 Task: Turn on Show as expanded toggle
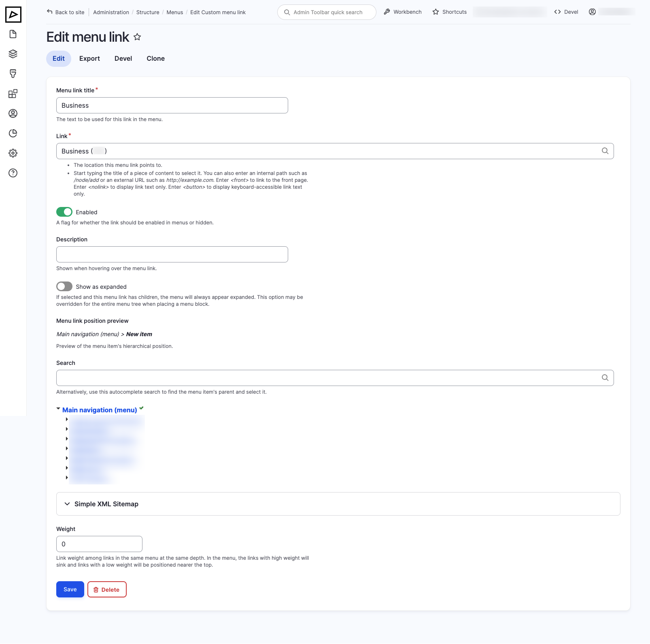pos(64,286)
